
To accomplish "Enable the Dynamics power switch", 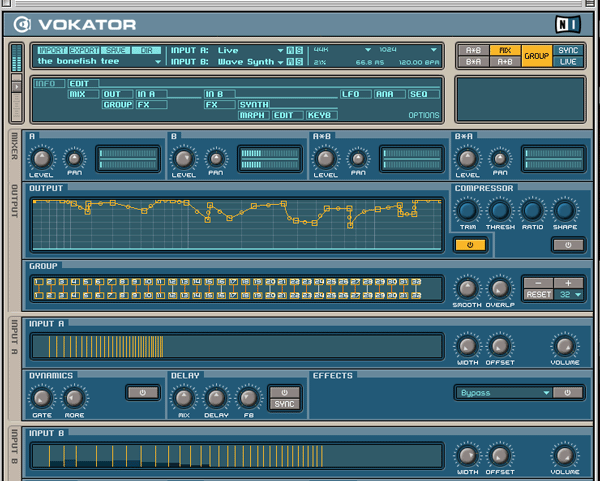I will [x=143, y=392].
